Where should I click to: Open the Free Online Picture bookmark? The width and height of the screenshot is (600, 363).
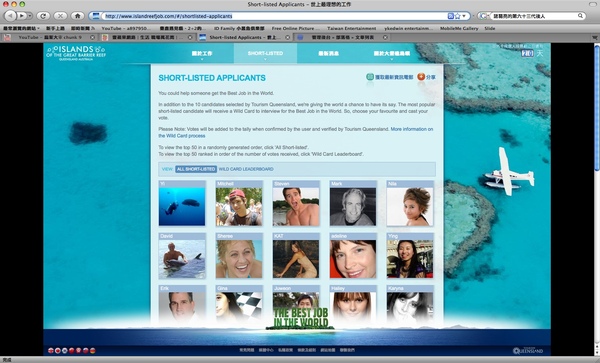coord(295,28)
